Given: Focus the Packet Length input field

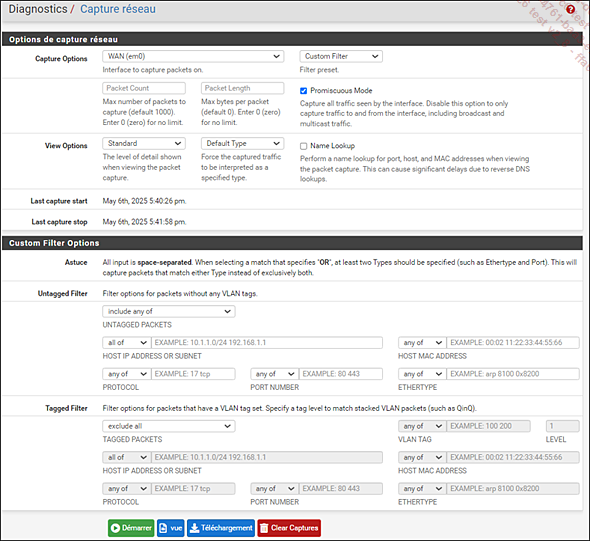Looking at the screenshot, I should point(242,88).
